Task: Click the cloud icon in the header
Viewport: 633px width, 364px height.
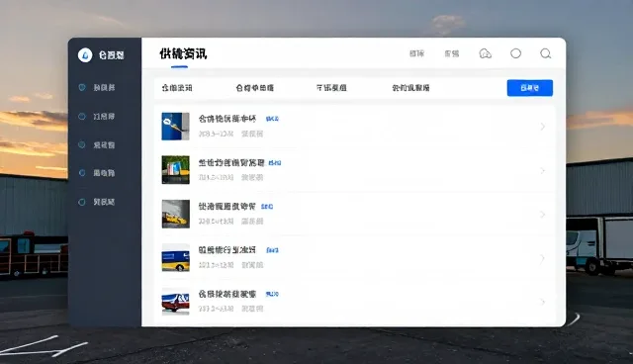Action: [486, 53]
